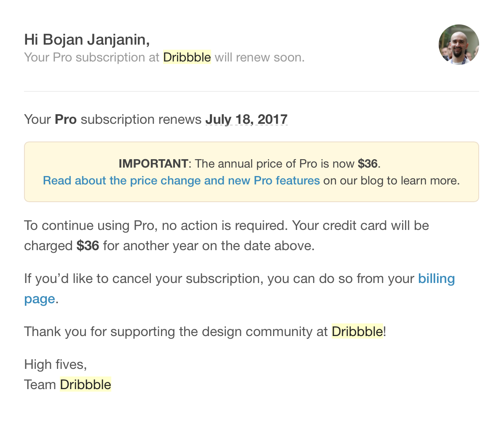Click the Hi Bojan Janjanin greeting heading
The width and height of the screenshot is (504, 427).
(x=87, y=40)
